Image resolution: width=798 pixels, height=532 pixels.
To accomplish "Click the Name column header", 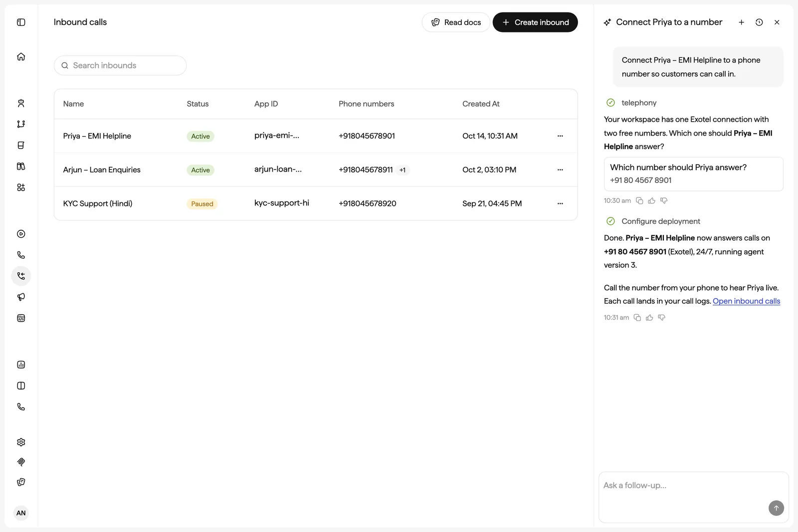I will pos(73,104).
